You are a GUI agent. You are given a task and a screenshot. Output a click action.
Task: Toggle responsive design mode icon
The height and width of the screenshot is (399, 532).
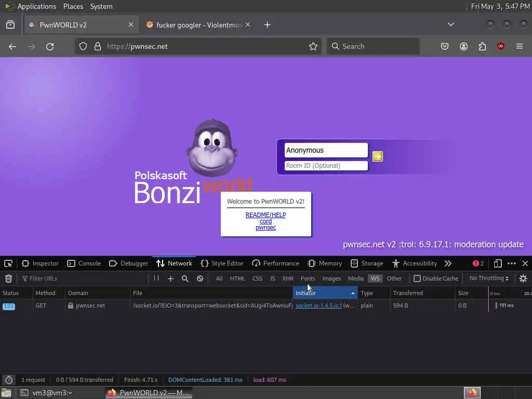(498, 263)
